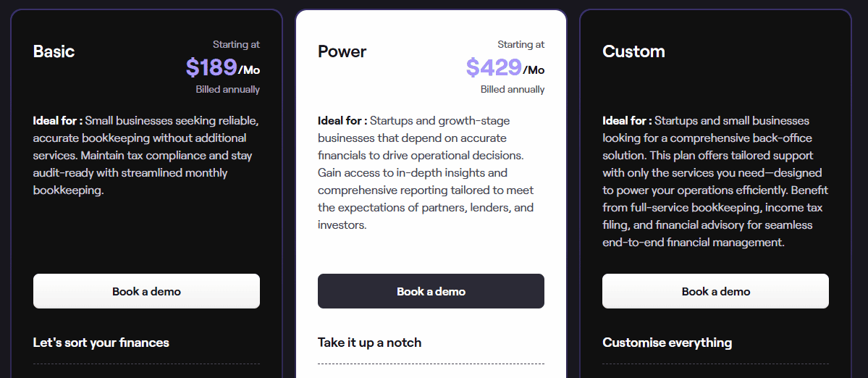Viewport: 868px width, 378px height.
Task: Click the bold "Ideal for :" label in Custom card
Action: coord(627,120)
